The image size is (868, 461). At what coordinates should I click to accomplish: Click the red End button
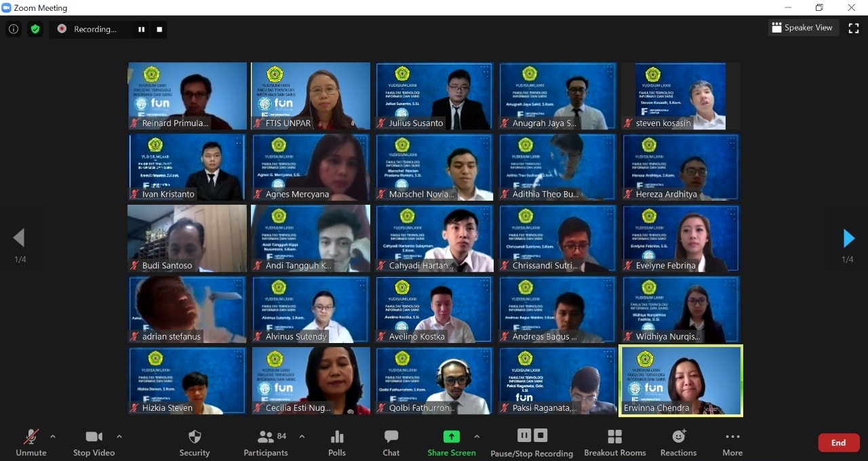point(838,443)
